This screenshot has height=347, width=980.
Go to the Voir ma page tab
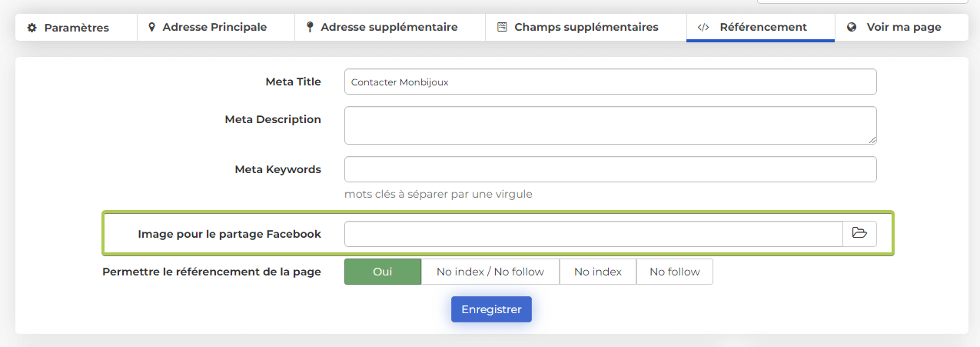[x=903, y=28]
